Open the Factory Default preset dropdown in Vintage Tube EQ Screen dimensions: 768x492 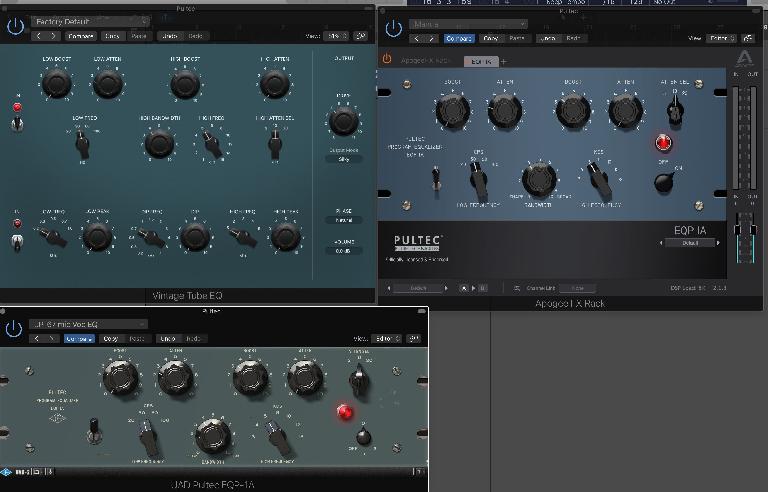(x=90, y=22)
